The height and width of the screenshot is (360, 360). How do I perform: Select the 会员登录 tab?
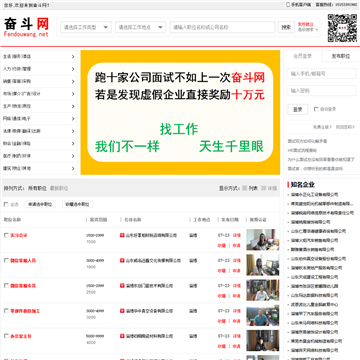tap(303, 56)
